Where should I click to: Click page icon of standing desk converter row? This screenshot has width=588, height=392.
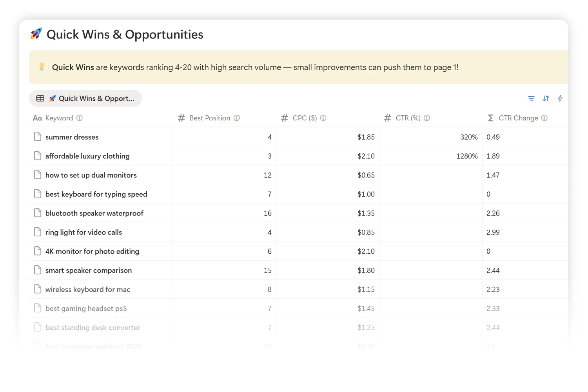(x=38, y=327)
